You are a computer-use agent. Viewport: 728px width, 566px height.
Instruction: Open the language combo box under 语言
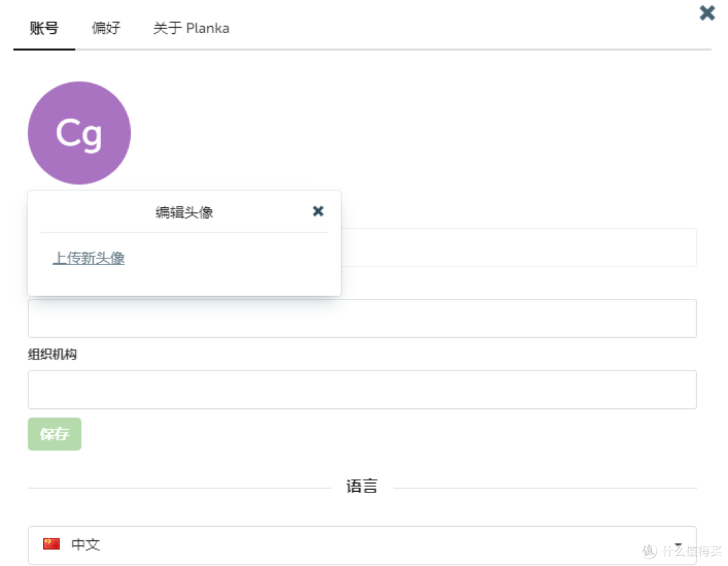coord(362,545)
